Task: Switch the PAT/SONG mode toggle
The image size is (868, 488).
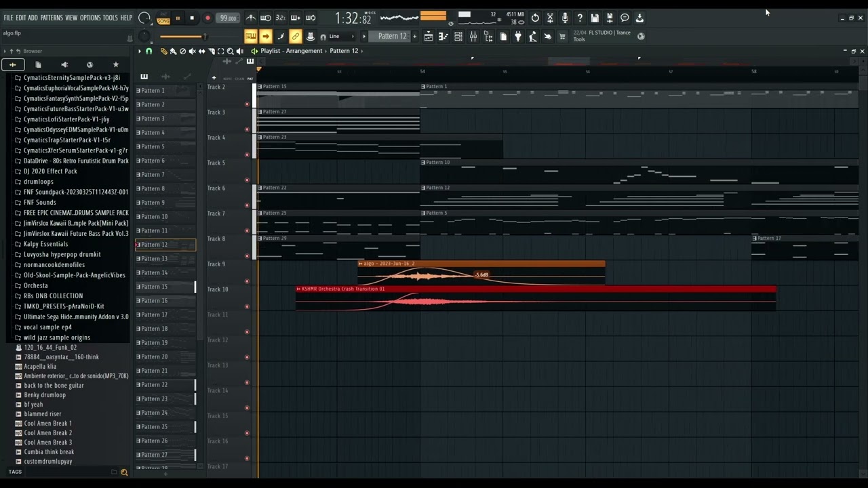Action: [x=163, y=18]
